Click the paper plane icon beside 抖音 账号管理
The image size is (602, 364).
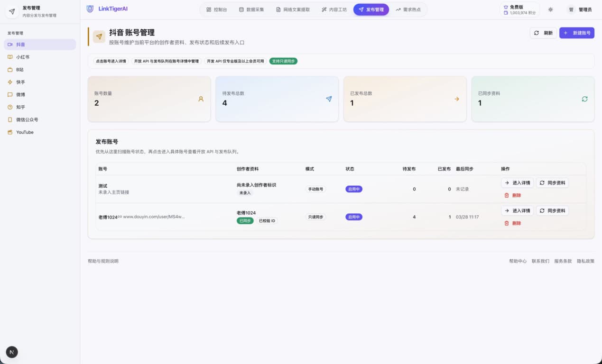(99, 36)
